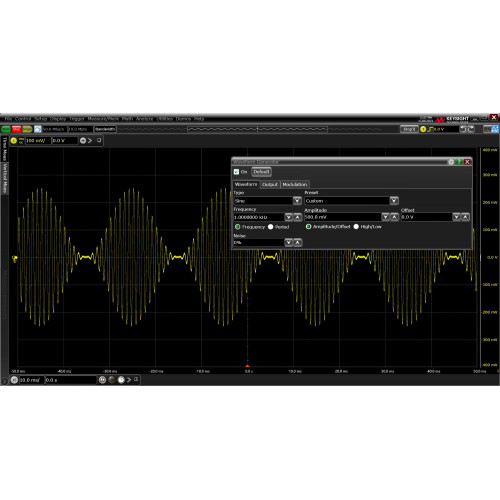500x500 pixels.
Task: Select the Frequency radio button
Action: (x=238, y=227)
